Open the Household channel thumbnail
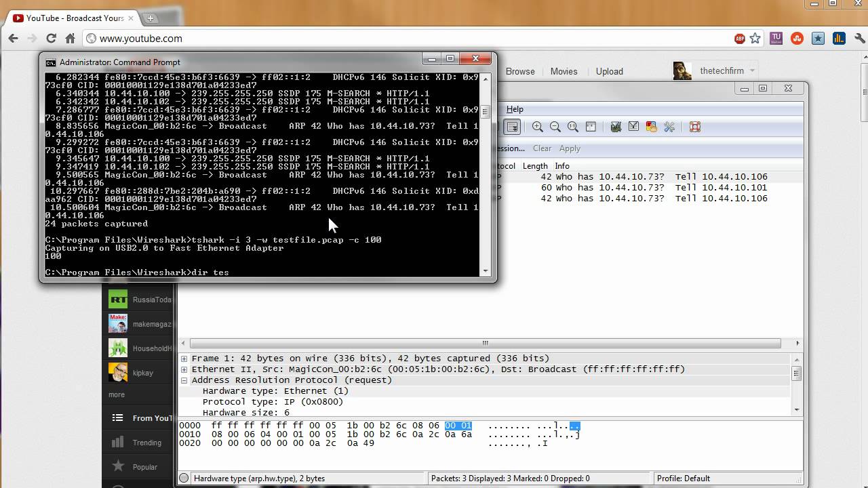The height and width of the screenshot is (488, 868). 118,348
